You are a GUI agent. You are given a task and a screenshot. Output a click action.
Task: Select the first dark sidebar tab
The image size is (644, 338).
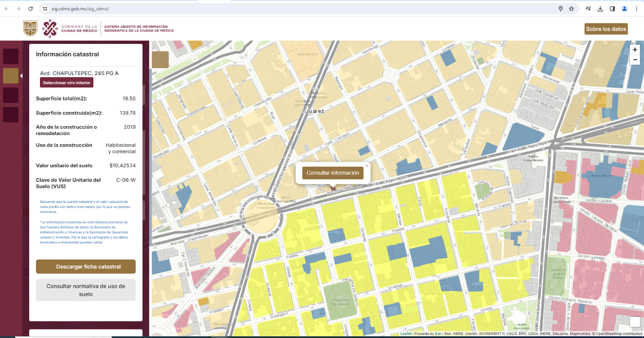(x=11, y=56)
